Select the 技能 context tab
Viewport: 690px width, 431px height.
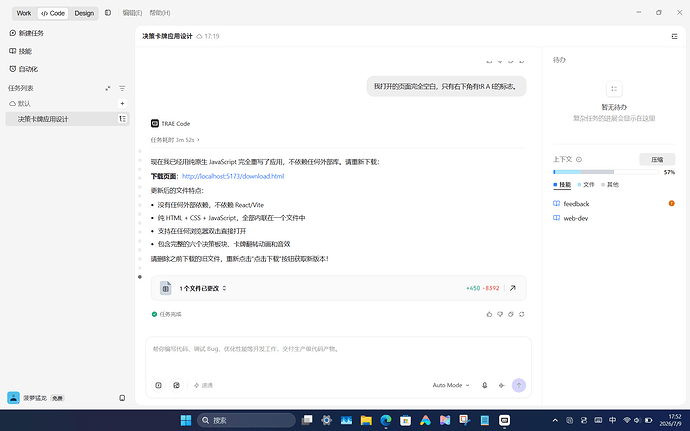pyautogui.click(x=562, y=185)
